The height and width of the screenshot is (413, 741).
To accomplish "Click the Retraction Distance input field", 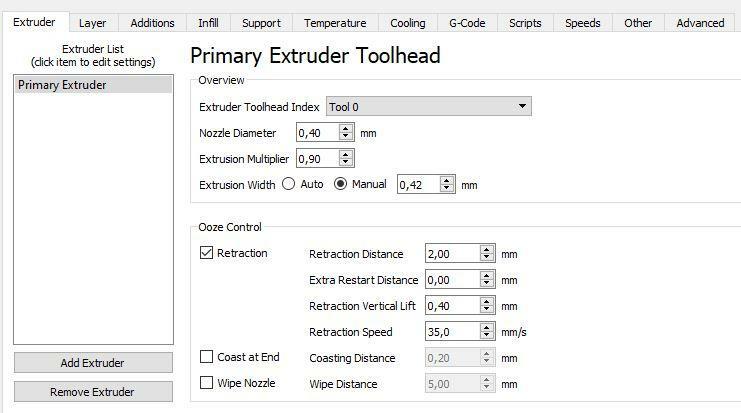I will tap(451, 254).
